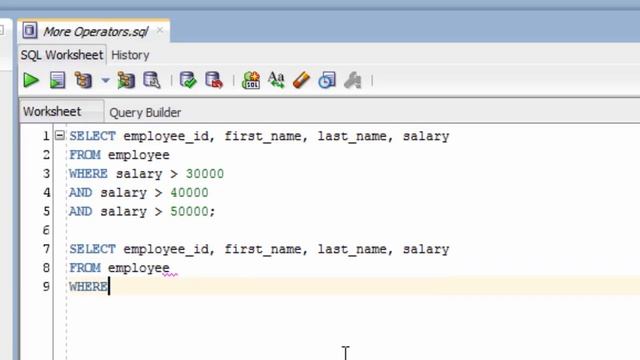Select the SQL Worksheet tab
Image resolution: width=640 pixels, height=360 pixels.
pyautogui.click(x=62, y=55)
